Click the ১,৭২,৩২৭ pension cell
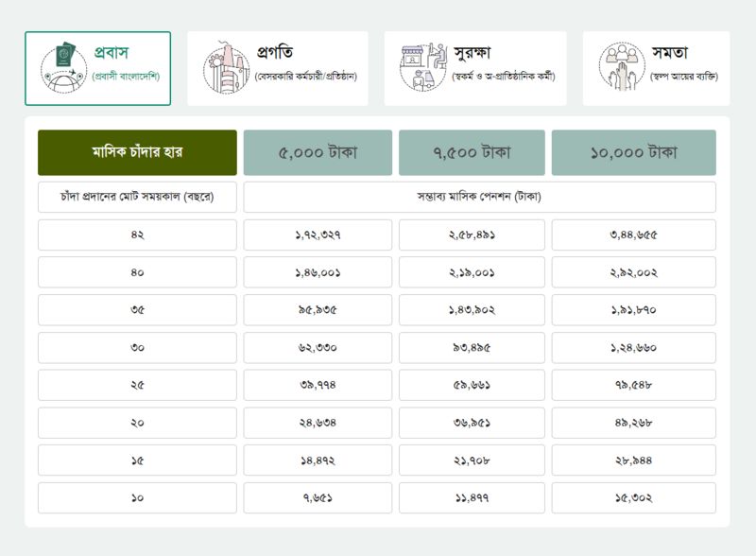756x556 pixels. [318, 235]
